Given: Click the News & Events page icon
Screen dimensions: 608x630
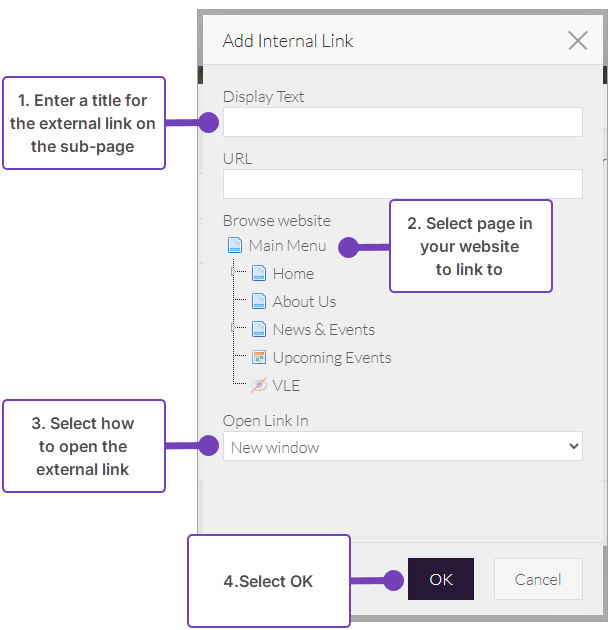Looking at the screenshot, I should pyautogui.click(x=259, y=329).
